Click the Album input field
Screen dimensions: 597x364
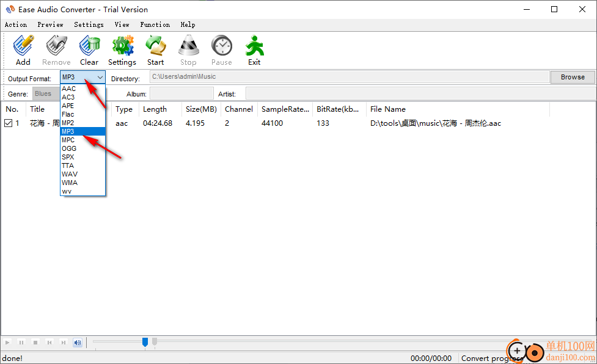(x=181, y=93)
